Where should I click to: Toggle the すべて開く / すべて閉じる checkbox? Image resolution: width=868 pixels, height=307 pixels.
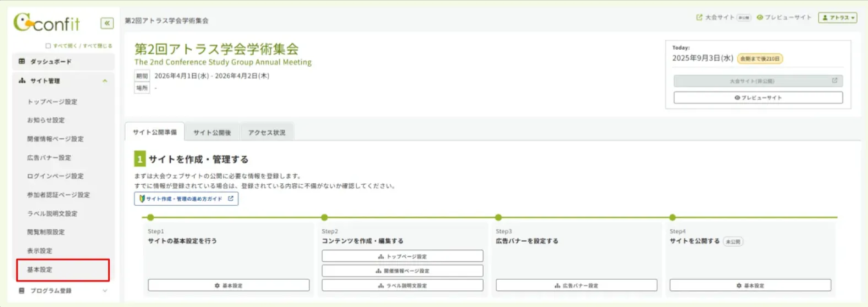pos(48,46)
